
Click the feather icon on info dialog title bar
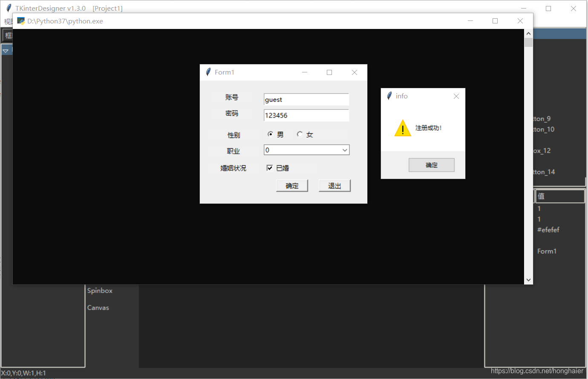point(389,96)
